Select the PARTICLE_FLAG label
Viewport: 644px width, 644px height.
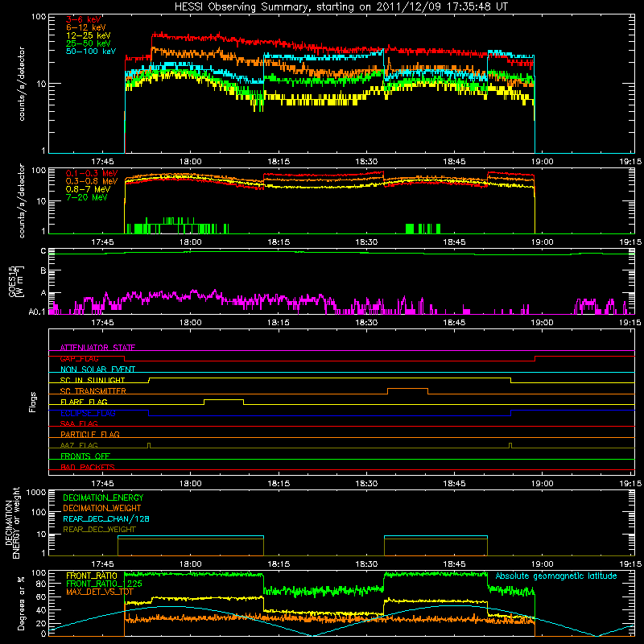[x=90, y=434]
